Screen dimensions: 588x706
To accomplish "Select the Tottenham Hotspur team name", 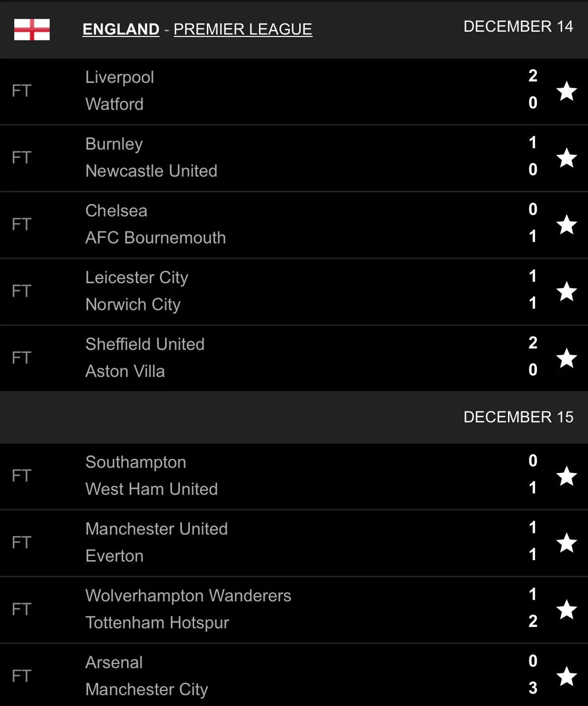I will [157, 622].
